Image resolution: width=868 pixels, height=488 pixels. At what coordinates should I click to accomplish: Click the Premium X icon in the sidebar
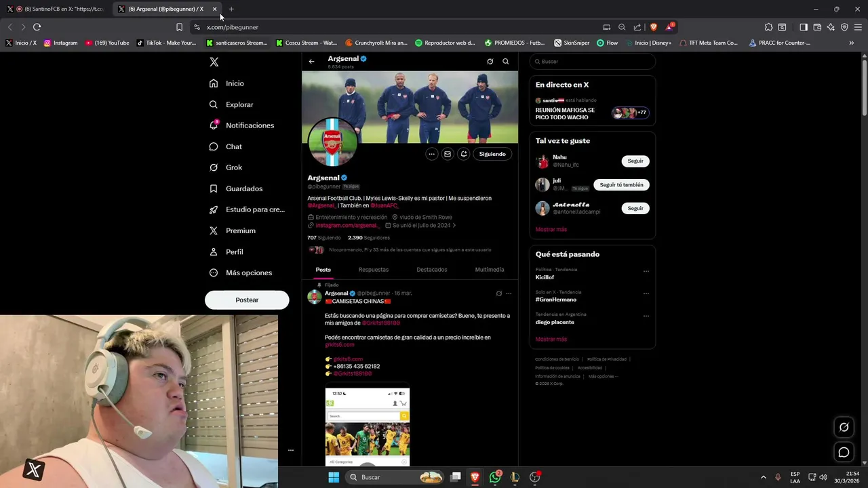[214, 230]
